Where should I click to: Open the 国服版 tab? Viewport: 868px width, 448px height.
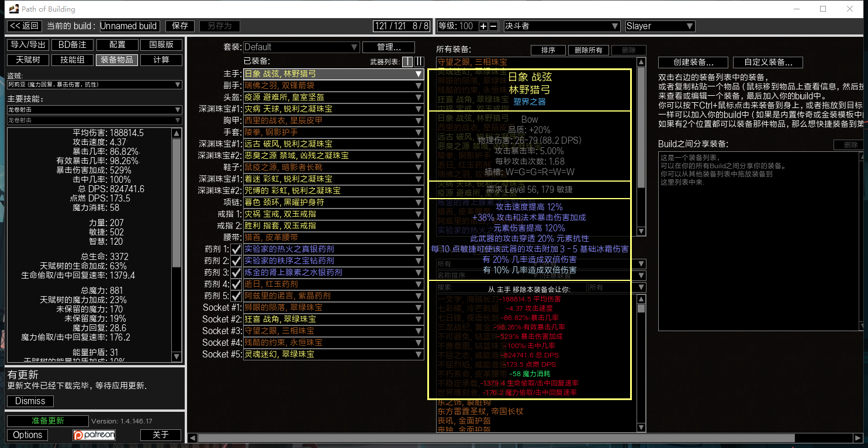pyautogui.click(x=161, y=45)
